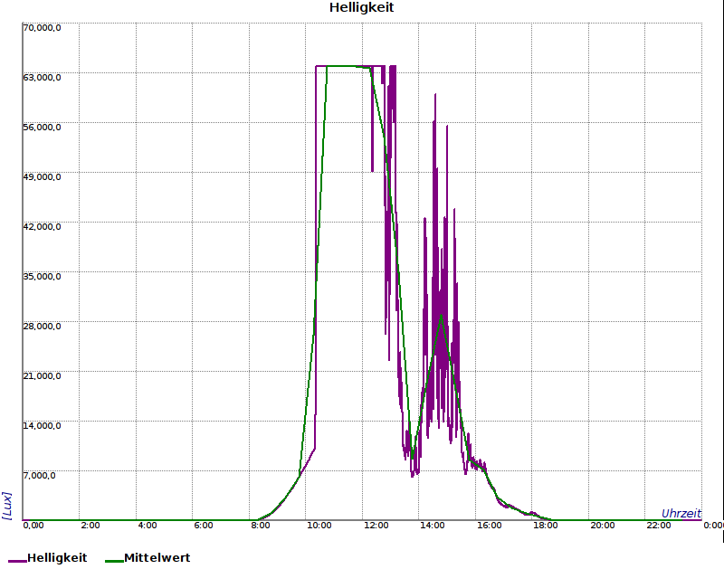Click the 2:00 time axis label
Screen dimensions: 724x588
point(90,526)
